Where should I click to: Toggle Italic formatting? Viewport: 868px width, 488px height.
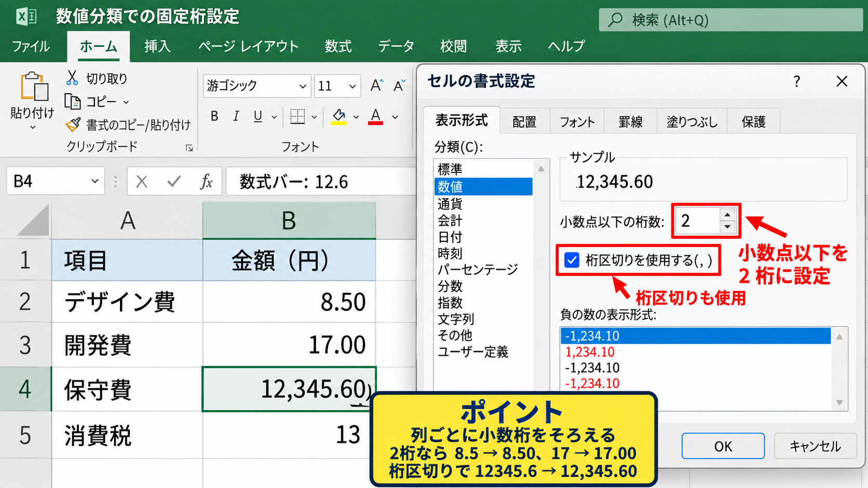click(x=236, y=116)
